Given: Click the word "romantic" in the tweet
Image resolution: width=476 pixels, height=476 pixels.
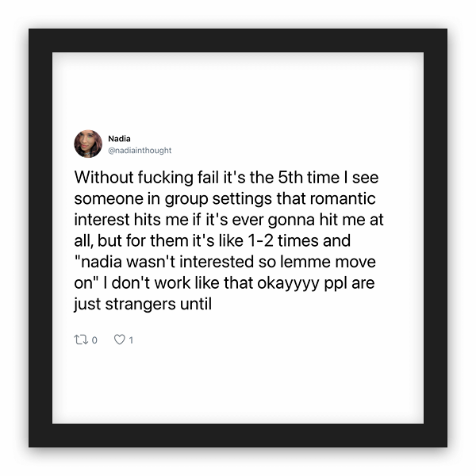Looking at the screenshot, I should tap(343, 198).
